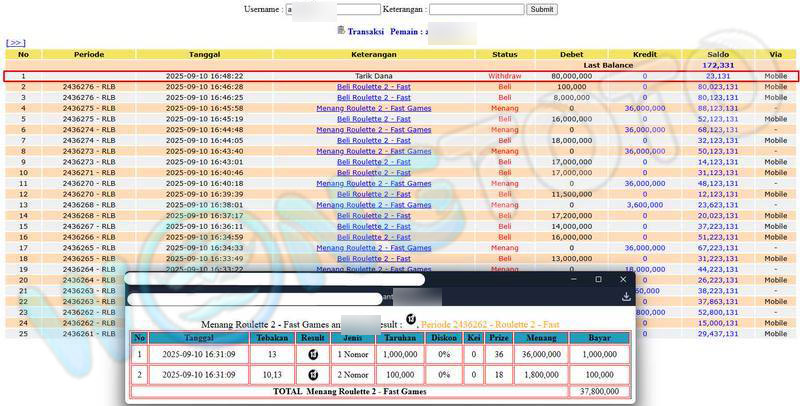This screenshot has height=406, width=800.
Task: Go to next page via [>>] link
Action: pyautogui.click(x=15, y=43)
